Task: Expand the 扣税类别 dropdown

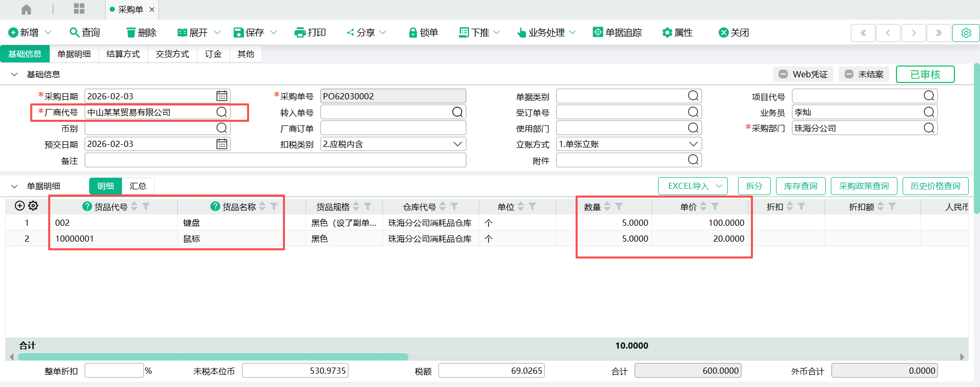Action: pos(458,144)
